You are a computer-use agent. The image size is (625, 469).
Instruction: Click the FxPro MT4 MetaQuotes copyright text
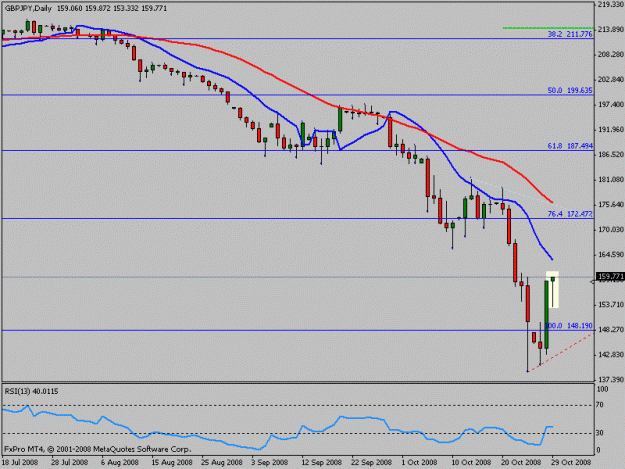tap(98, 449)
